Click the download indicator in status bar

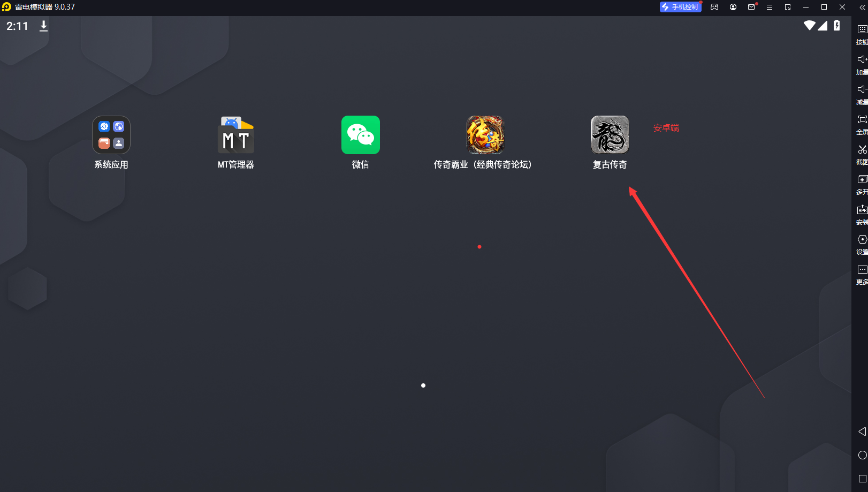coord(44,26)
